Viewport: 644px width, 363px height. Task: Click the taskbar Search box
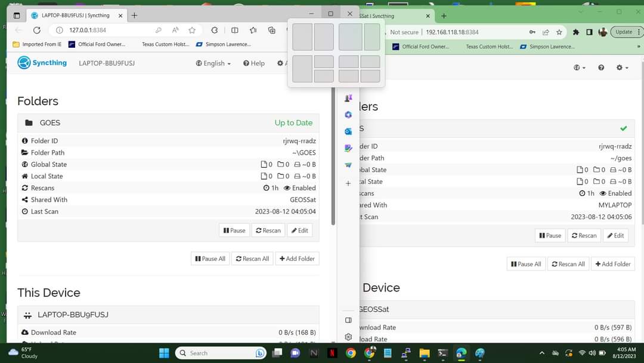pyautogui.click(x=221, y=353)
